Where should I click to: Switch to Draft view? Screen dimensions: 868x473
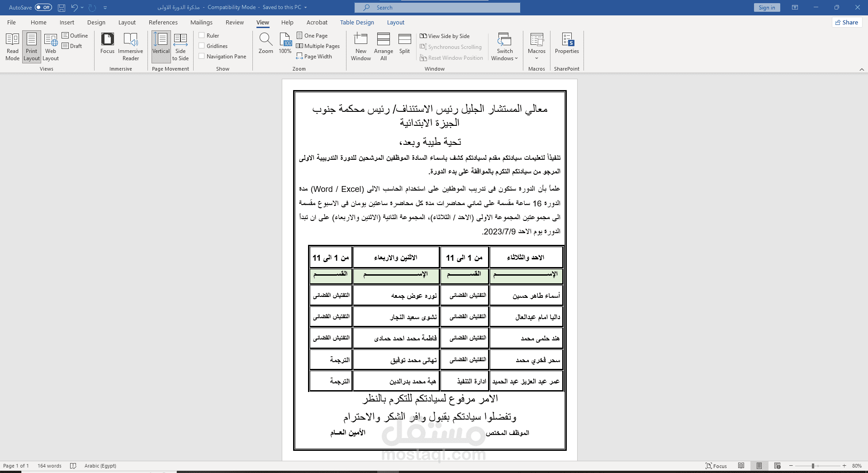(x=72, y=46)
